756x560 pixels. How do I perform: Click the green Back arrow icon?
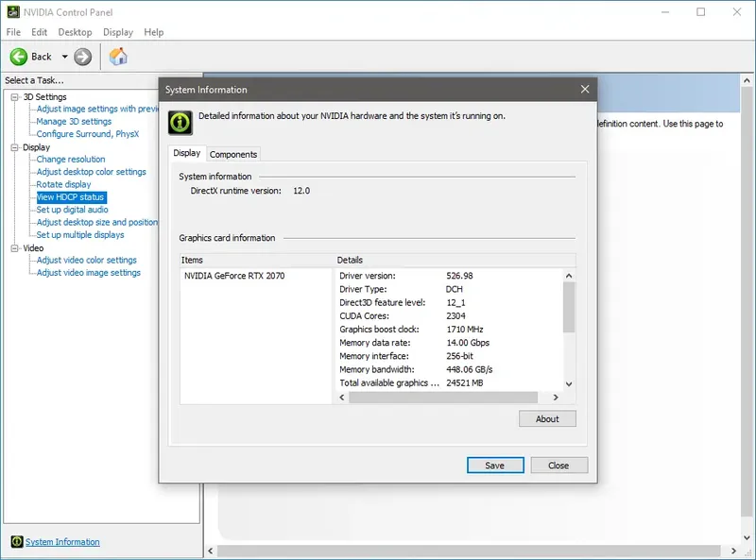click(x=19, y=57)
